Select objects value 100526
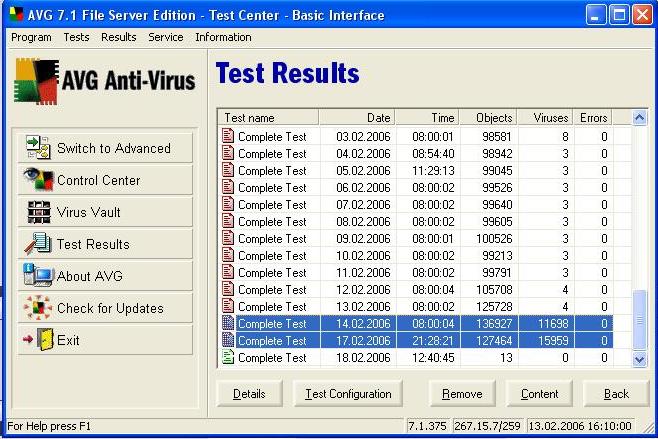The height and width of the screenshot is (439, 658). click(x=494, y=238)
